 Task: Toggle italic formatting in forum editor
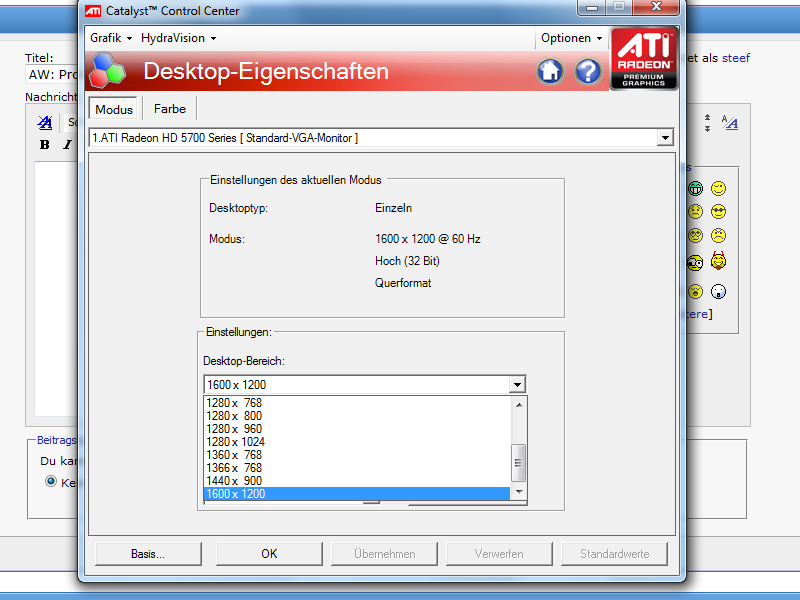click(x=67, y=144)
